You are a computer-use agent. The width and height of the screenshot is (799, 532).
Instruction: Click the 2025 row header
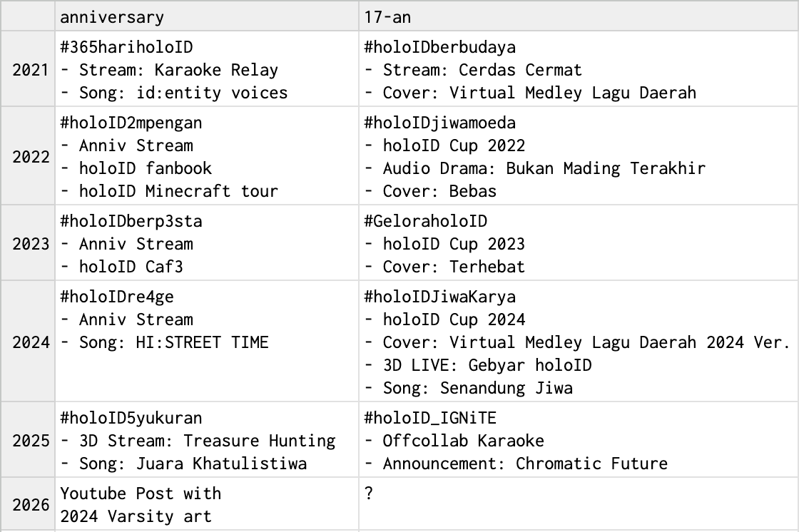[28, 440]
